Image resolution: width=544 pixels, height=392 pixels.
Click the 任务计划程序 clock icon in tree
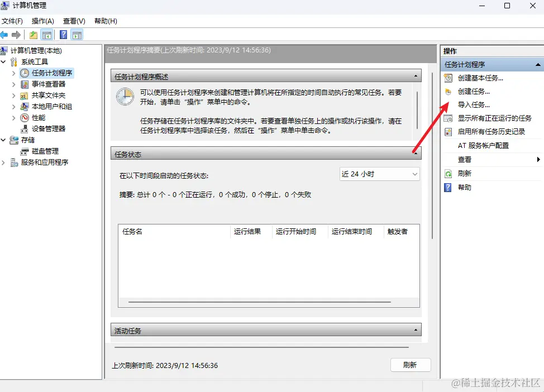click(24, 73)
